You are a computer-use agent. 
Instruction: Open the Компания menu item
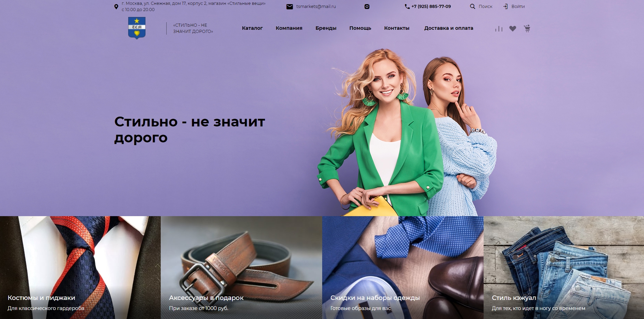[x=289, y=28]
